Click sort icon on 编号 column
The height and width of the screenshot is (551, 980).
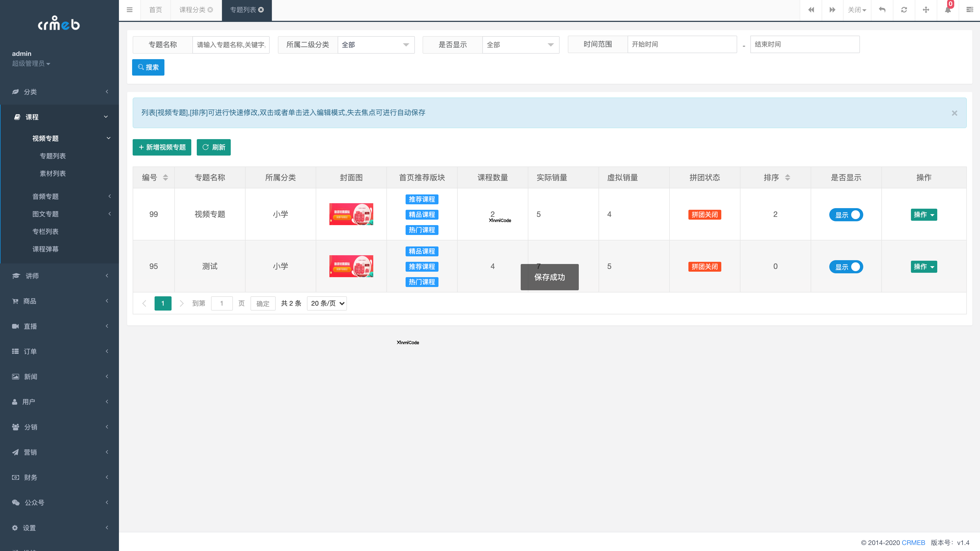pos(166,177)
